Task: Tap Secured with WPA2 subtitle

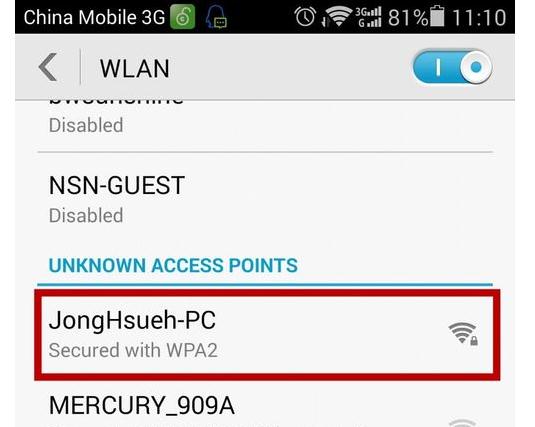Action: click(x=133, y=350)
